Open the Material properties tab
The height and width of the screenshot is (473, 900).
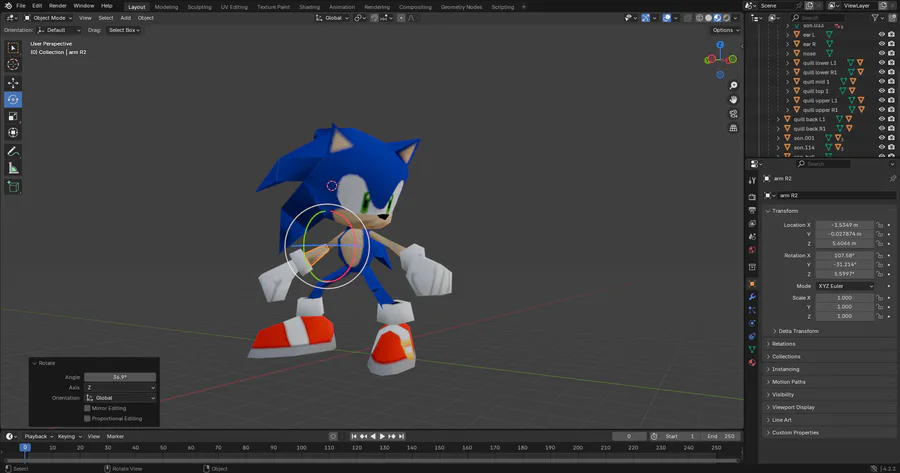[x=752, y=362]
